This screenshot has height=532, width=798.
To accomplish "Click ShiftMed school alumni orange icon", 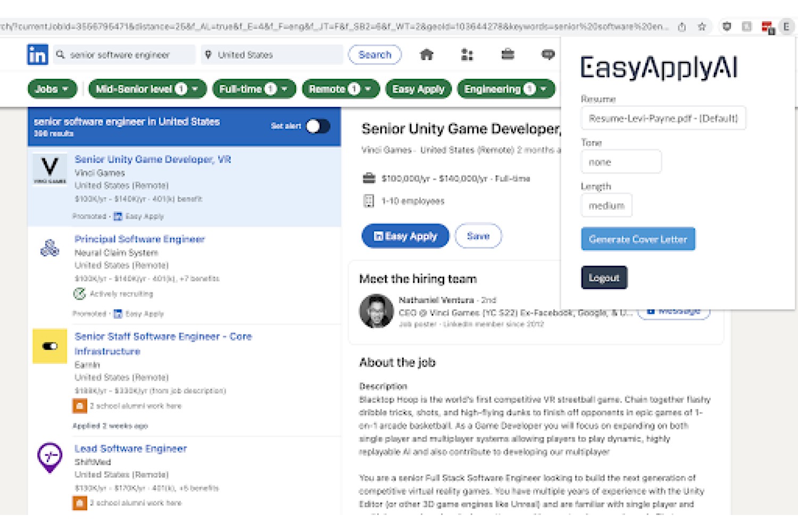I will coord(80,503).
